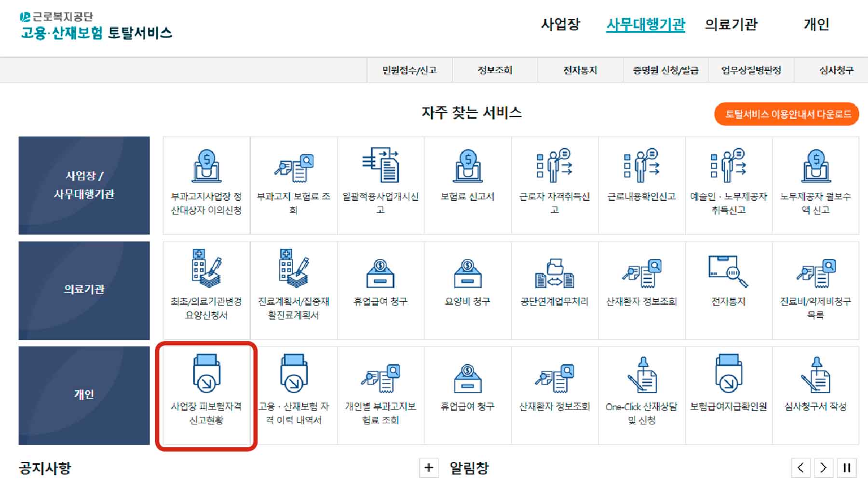Screen dimensions: 868x483
Task: Open 정보조회 submenu
Action: tap(495, 70)
